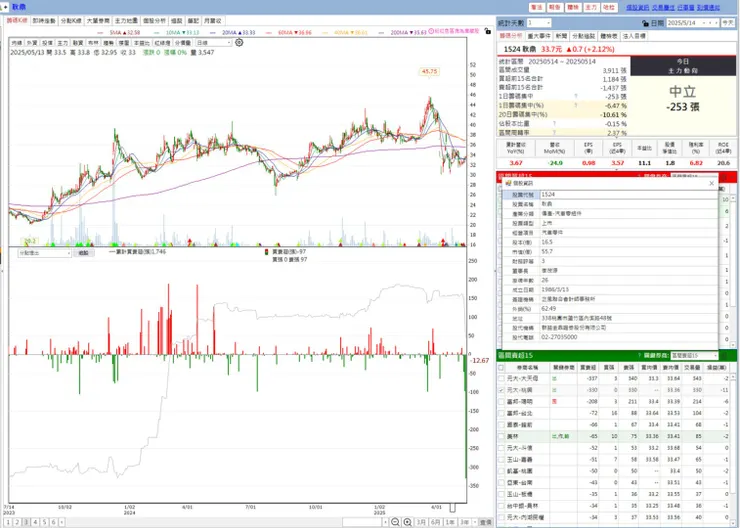Toggle the lock icon beside 日期
Screen dimensions: 740x528
pyautogui.click(x=645, y=23)
